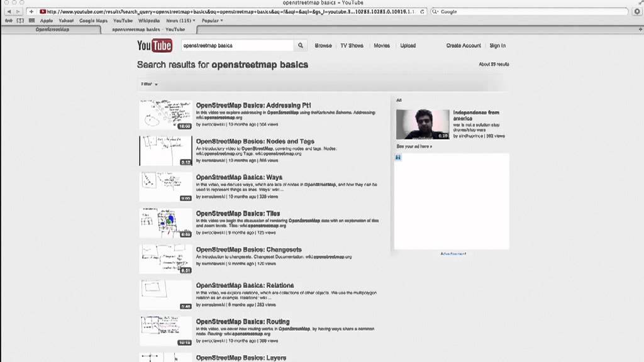
Task: Open OpenStreetMap Basics: Relations title
Action: pyautogui.click(x=245, y=285)
